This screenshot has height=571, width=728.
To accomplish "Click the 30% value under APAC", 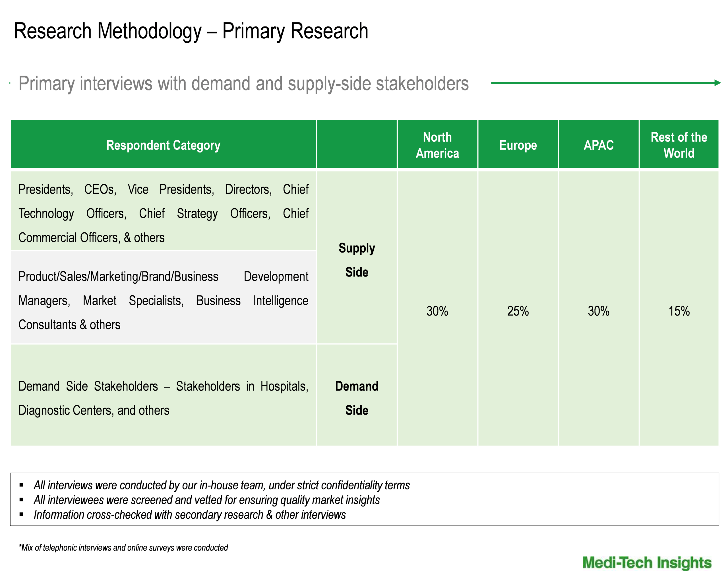I will [599, 311].
